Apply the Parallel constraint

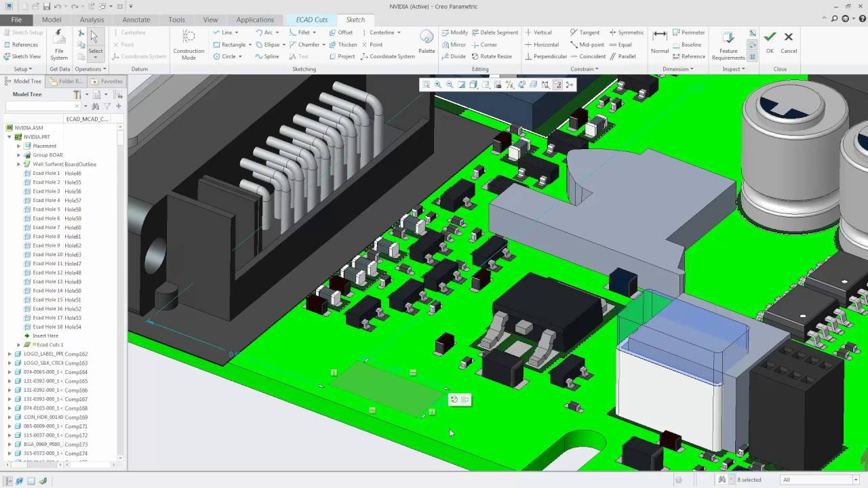coord(623,56)
